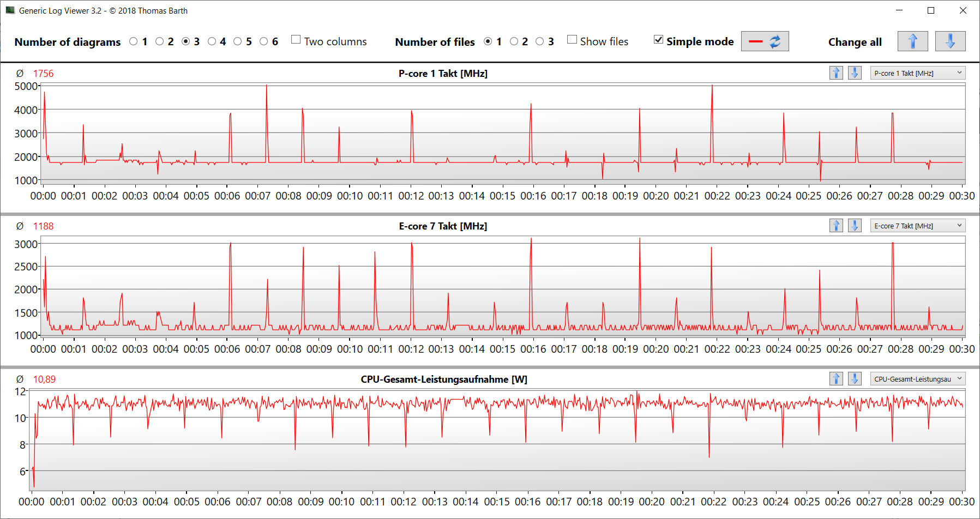Choose 2 for number of files
The height and width of the screenshot is (519, 980).
[514, 41]
